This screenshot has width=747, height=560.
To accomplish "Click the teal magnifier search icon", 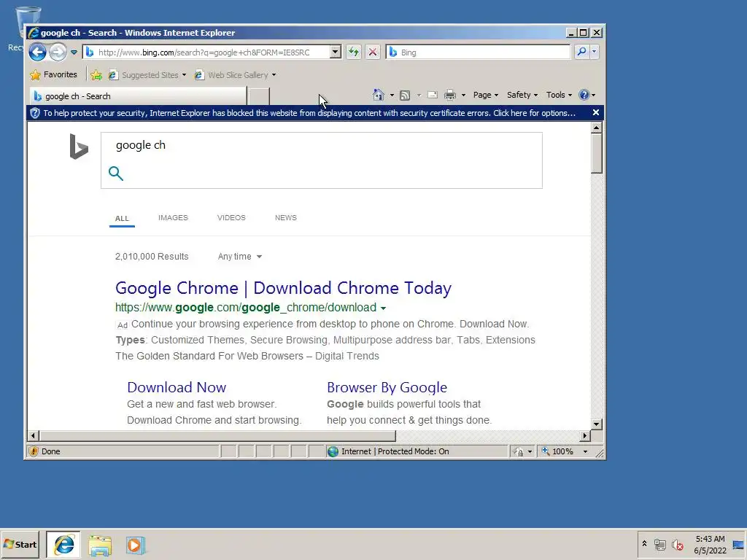I will [x=116, y=174].
